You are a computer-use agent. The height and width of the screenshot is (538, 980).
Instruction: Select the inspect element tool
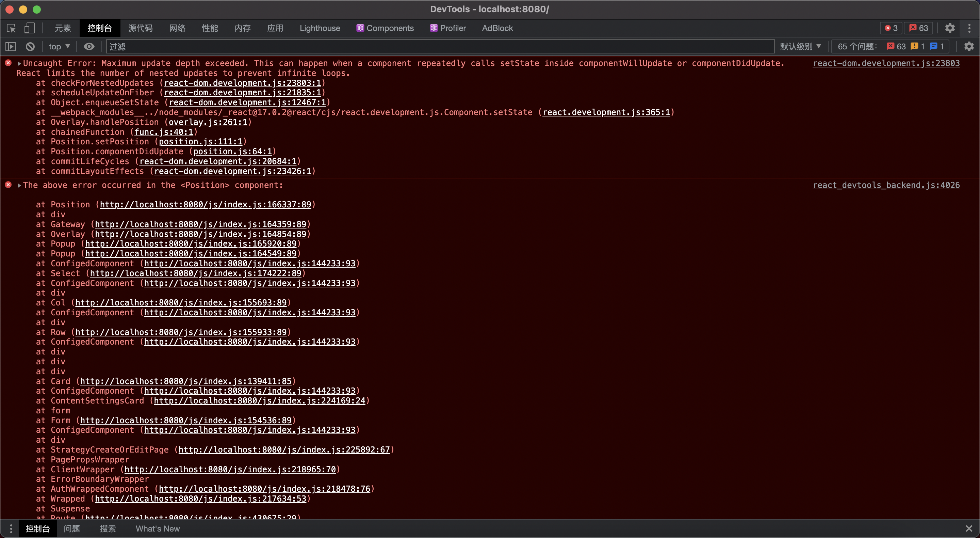[11, 28]
